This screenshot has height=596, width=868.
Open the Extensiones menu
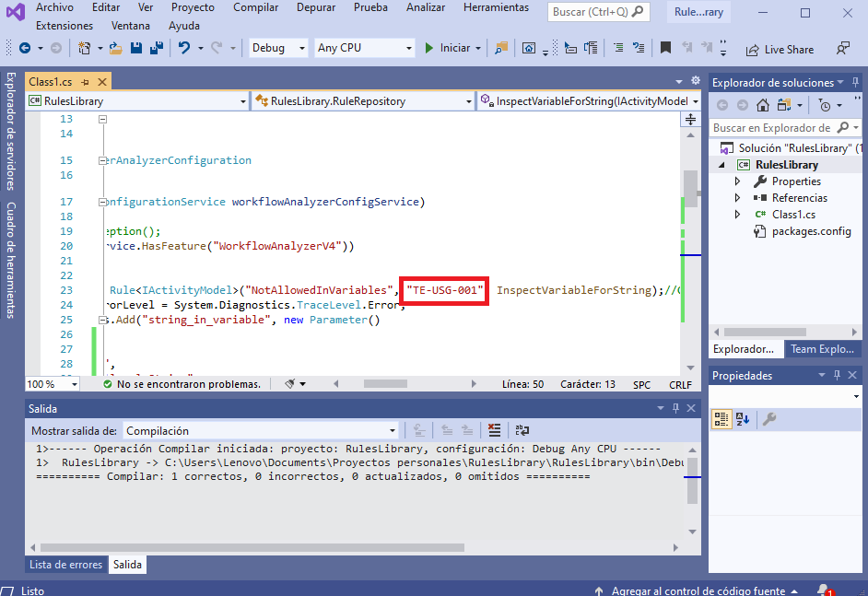click(x=65, y=26)
